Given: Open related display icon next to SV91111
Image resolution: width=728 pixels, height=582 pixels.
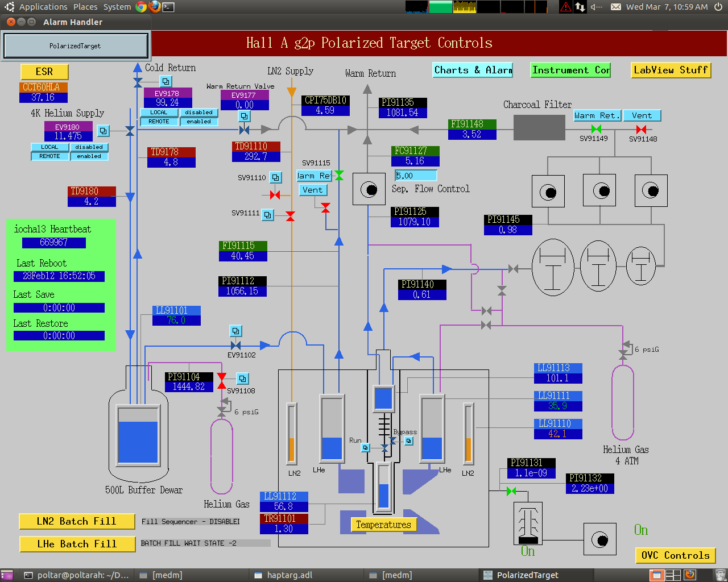Looking at the screenshot, I should [267, 215].
